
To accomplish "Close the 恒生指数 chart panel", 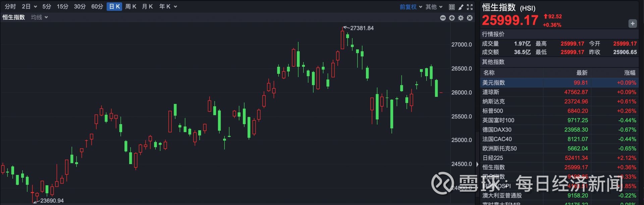I will (470, 18).
